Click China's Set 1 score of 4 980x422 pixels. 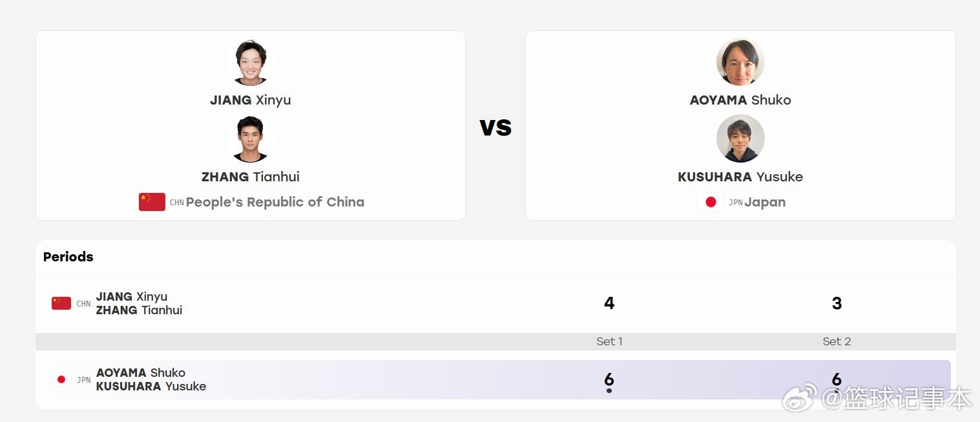609,303
